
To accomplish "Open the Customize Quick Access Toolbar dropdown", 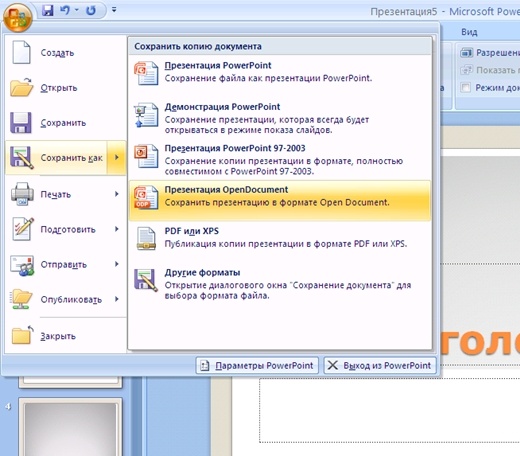I will 114,10.
